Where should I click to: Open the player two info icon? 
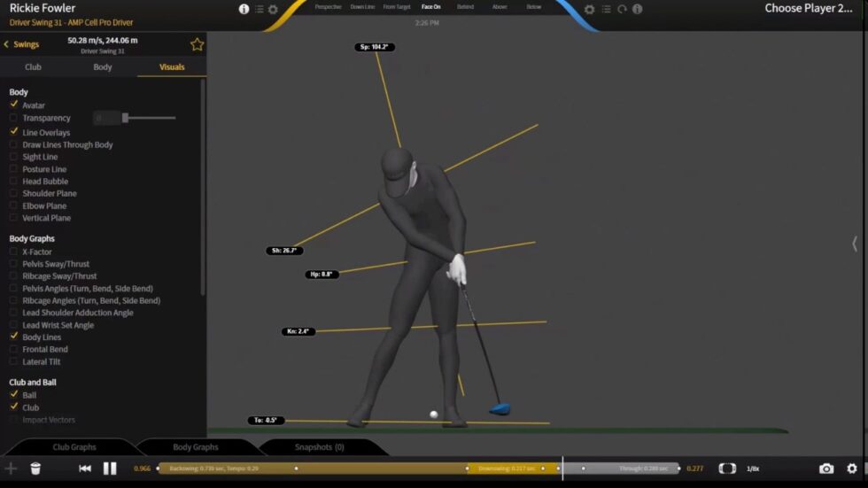(x=637, y=9)
